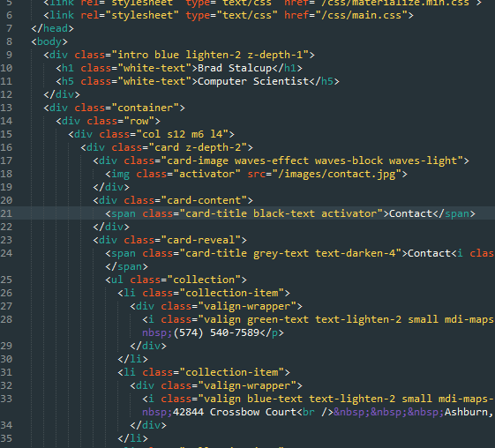495x448 pixels.
Task: Click the opening <body> tag
Action: (49, 41)
